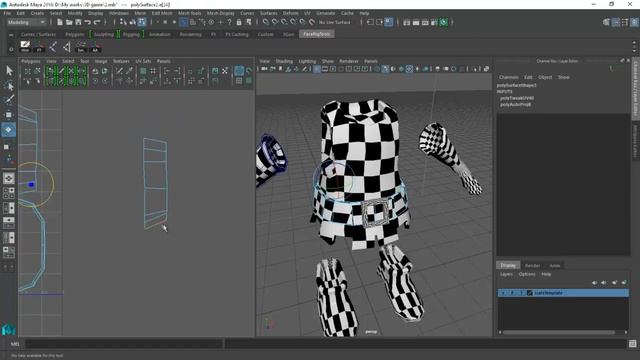The width and height of the screenshot is (640, 360).
Task: Toggle the UV Editor grid display icon
Action: [x=153, y=71]
